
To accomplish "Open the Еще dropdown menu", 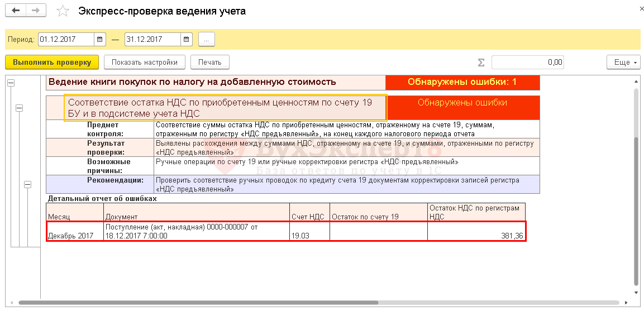I will (623, 63).
